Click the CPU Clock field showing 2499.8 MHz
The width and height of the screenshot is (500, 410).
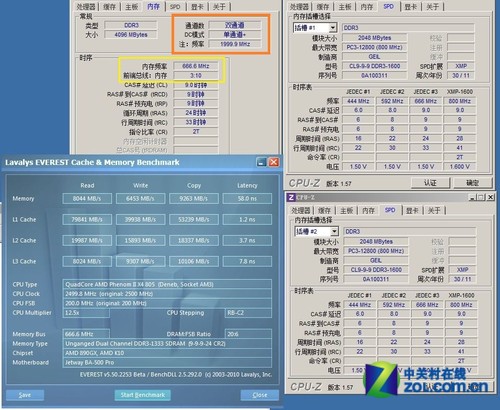167,294
